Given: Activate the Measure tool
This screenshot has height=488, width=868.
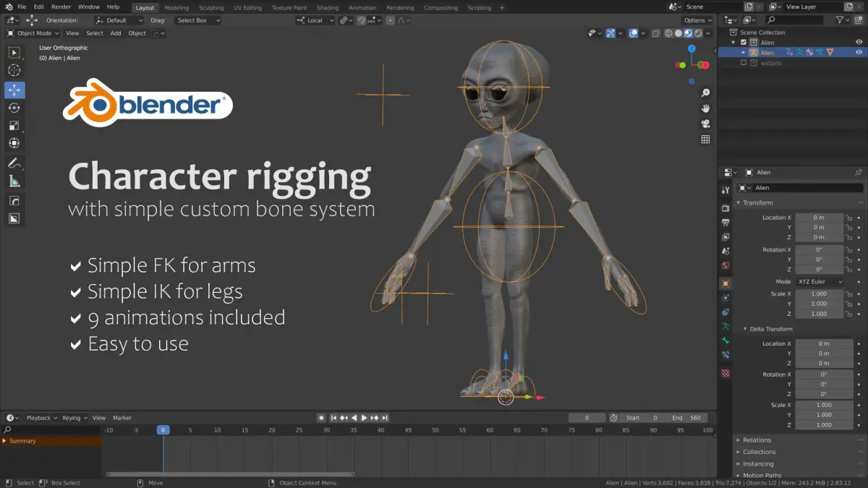Looking at the screenshot, I should (14, 181).
